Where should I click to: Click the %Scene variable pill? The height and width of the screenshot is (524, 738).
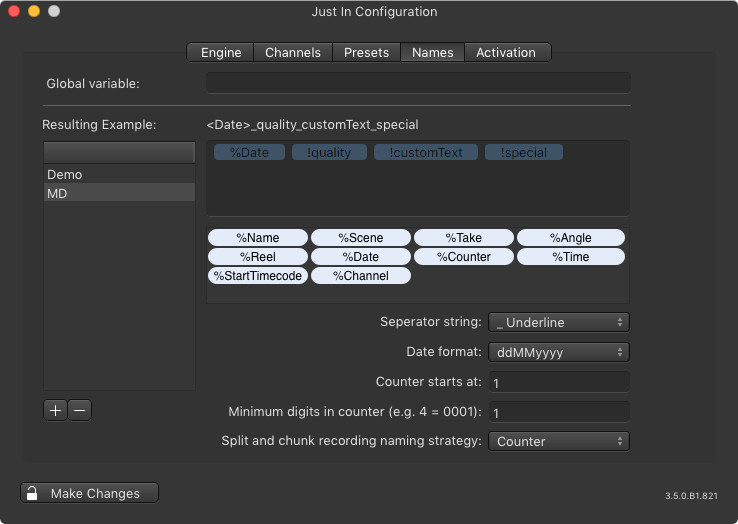361,237
